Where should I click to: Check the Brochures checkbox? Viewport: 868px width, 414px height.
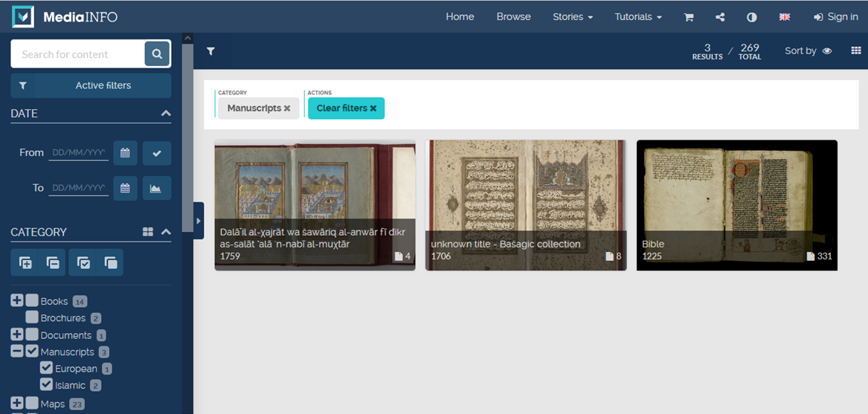tap(32, 317)
